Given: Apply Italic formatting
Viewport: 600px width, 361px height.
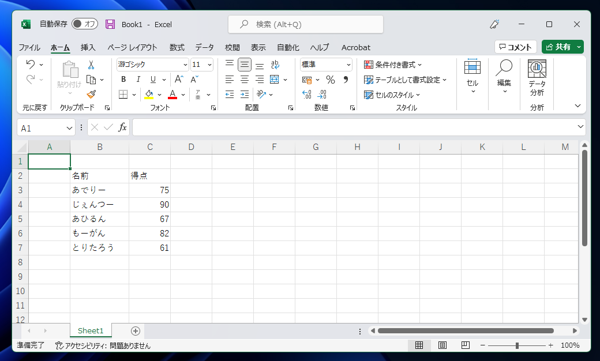Looking at the screenshot, I should pyautogui.click(x=138, y=79).
